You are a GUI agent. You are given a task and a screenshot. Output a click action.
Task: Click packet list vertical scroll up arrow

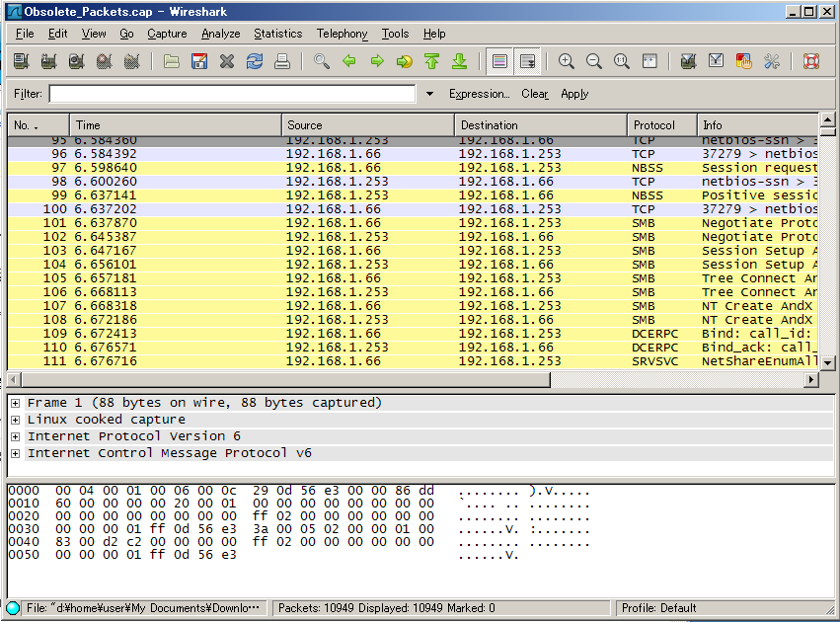click(x=828, y=119)
